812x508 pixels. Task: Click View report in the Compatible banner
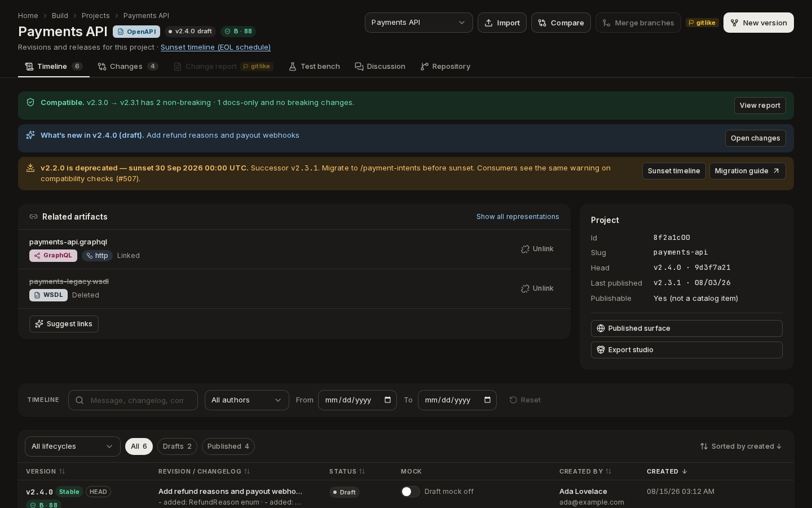point(760,106)
